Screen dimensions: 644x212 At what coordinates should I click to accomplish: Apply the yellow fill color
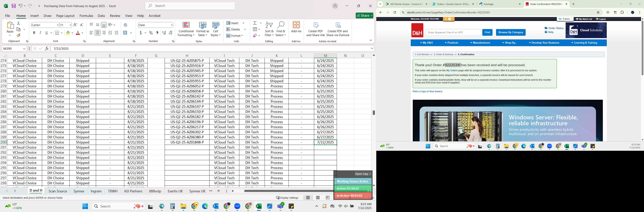click(x=68, y=33)
